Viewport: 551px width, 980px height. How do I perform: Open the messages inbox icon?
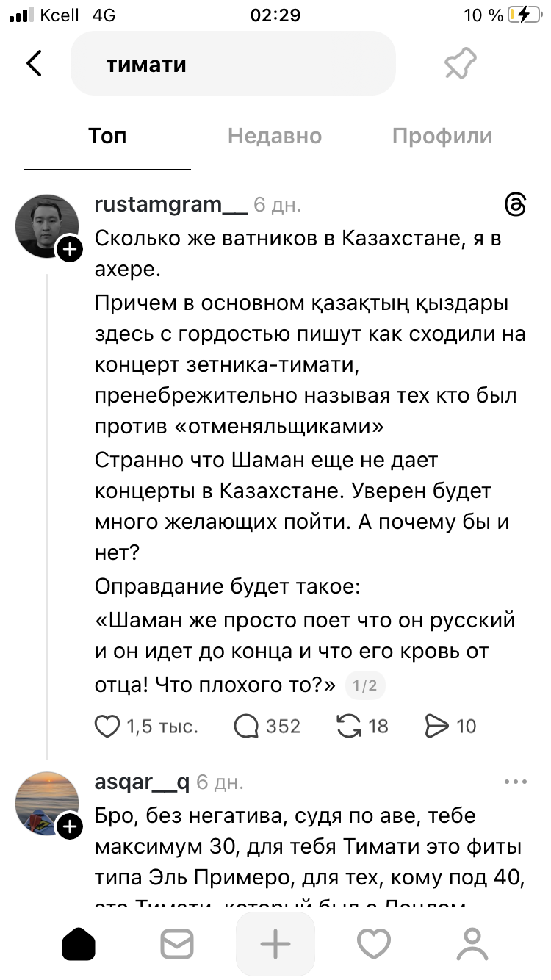coord(177,944)
